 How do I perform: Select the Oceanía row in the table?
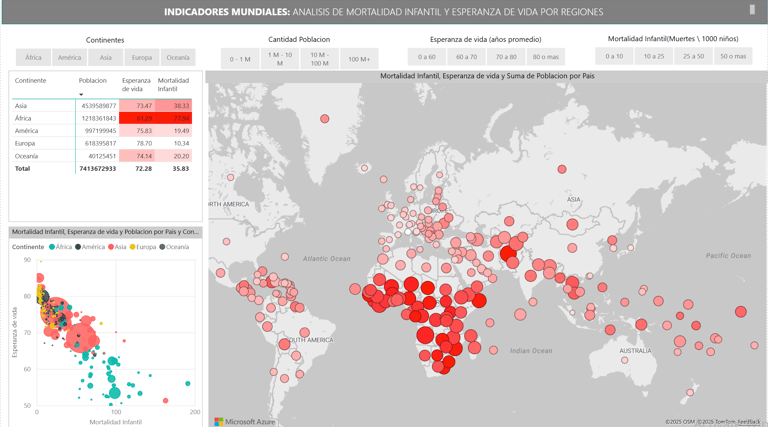[102, 156]
